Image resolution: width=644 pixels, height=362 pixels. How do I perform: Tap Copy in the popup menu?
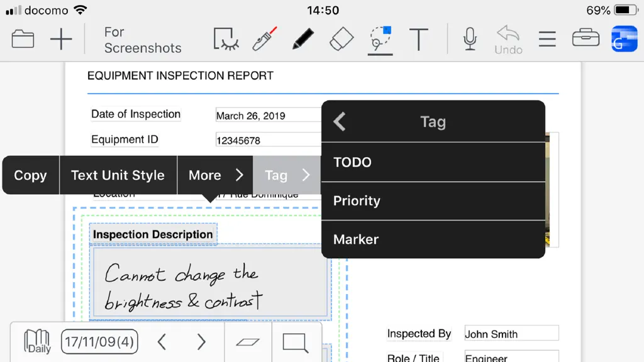(x=30, y=175)
